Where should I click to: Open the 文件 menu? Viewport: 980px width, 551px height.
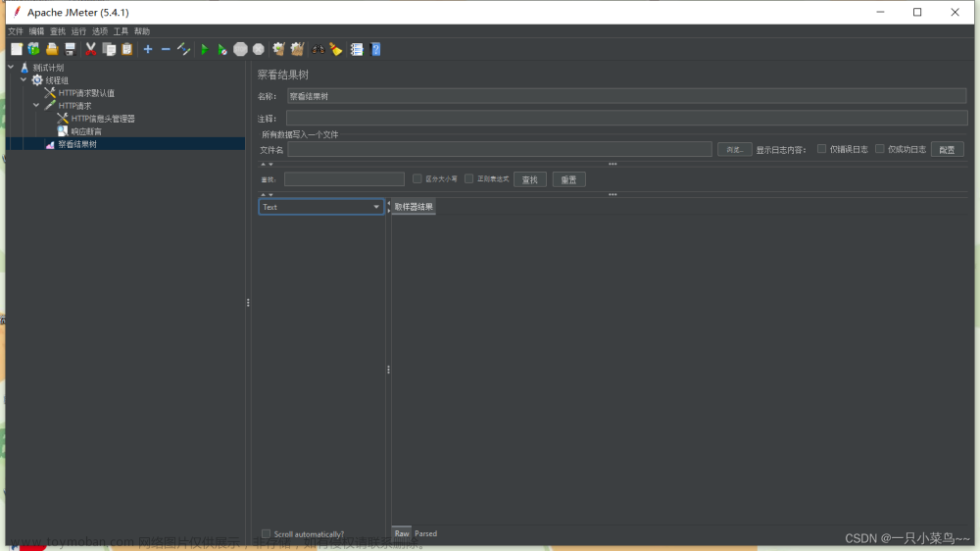pos(16,31)
